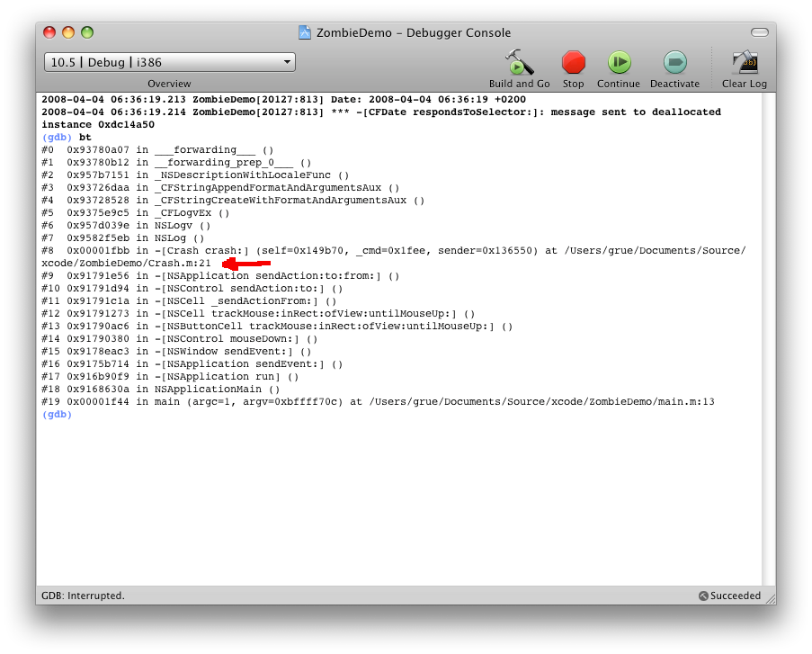
Task: Clear the debugger log
Action: (745, 62)
